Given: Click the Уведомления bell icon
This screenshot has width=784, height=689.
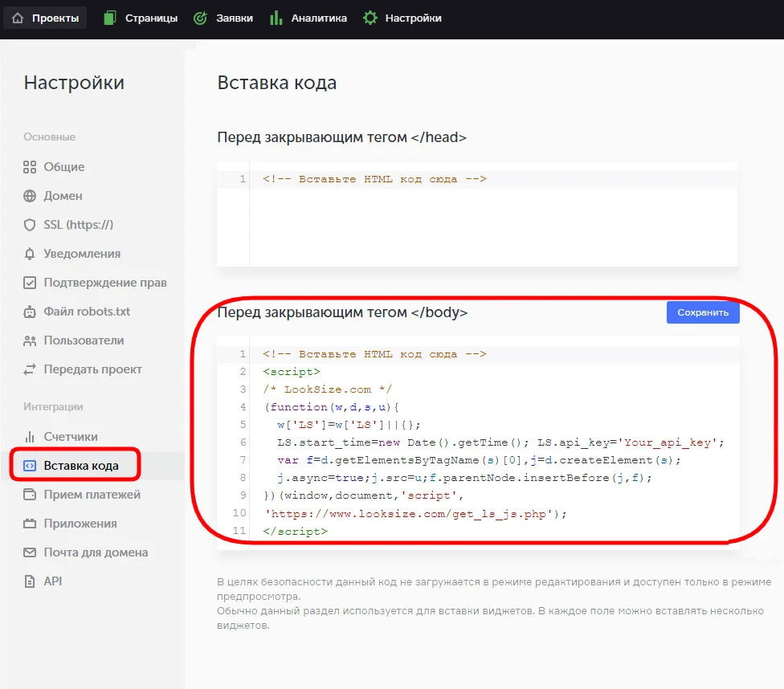Looking at the screenshot, I should 30,254.
